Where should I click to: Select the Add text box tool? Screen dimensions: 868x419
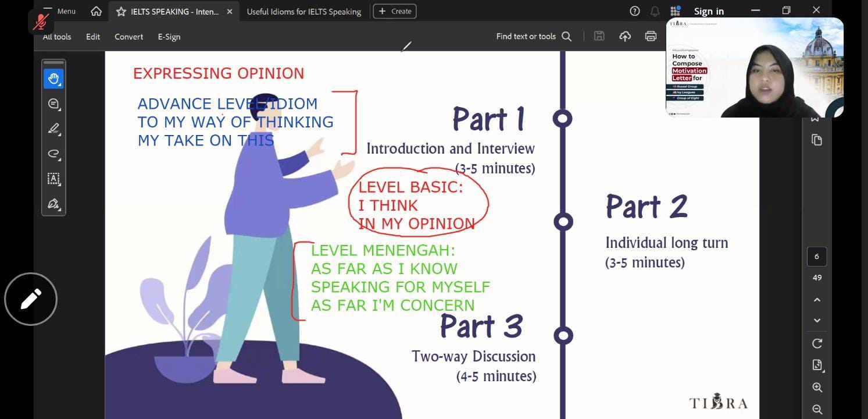coord(53,179)
